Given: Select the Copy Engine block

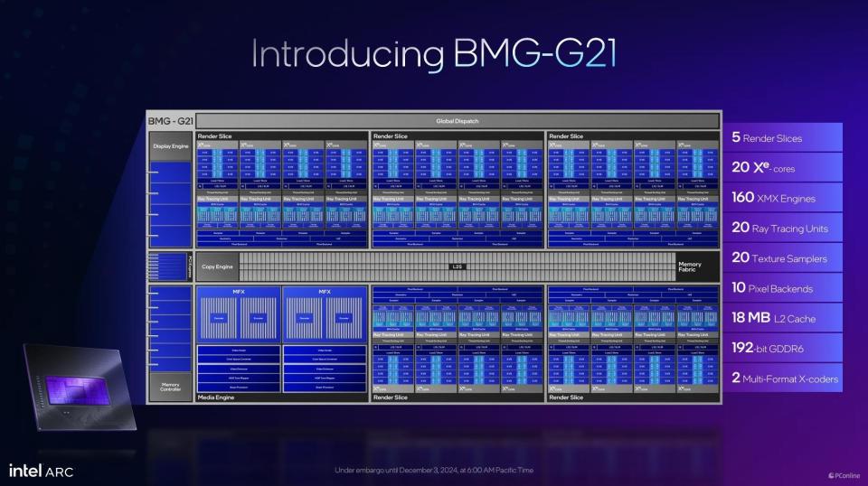Looking at the screenshot, I should click(x=218, y=266).
